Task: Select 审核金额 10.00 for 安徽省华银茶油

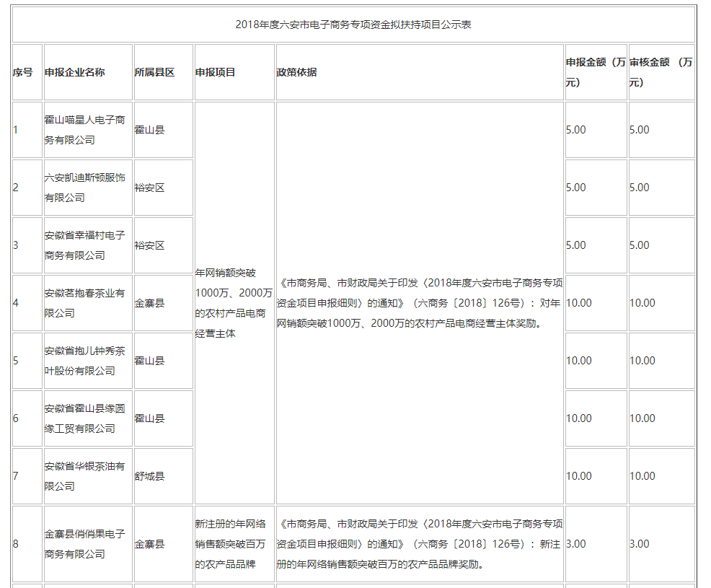Action: (642, 476)
